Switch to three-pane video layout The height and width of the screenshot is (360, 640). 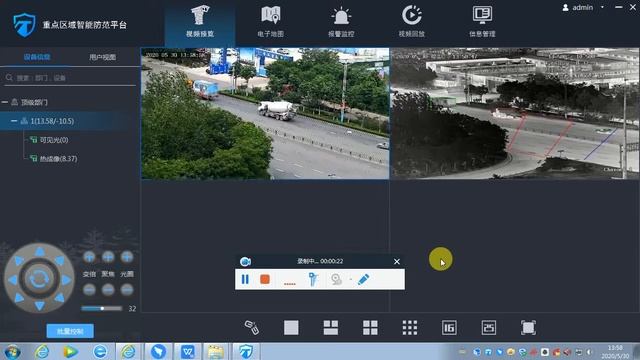point(331,327)
